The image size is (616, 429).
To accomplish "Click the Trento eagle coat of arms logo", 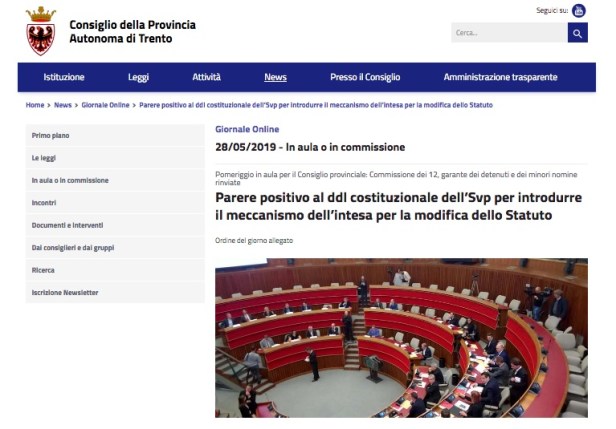I will click(41, 31).
